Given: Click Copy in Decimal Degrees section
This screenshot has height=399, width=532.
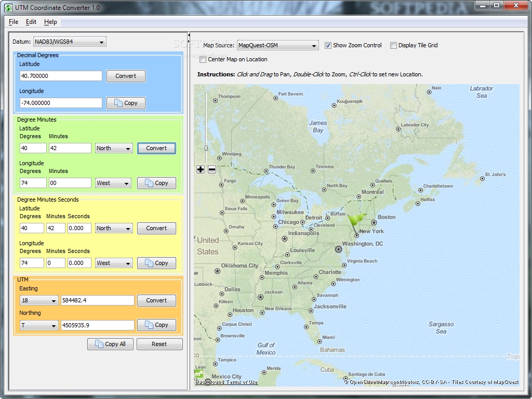Looking at the screenshot, I should pos(126,103).
